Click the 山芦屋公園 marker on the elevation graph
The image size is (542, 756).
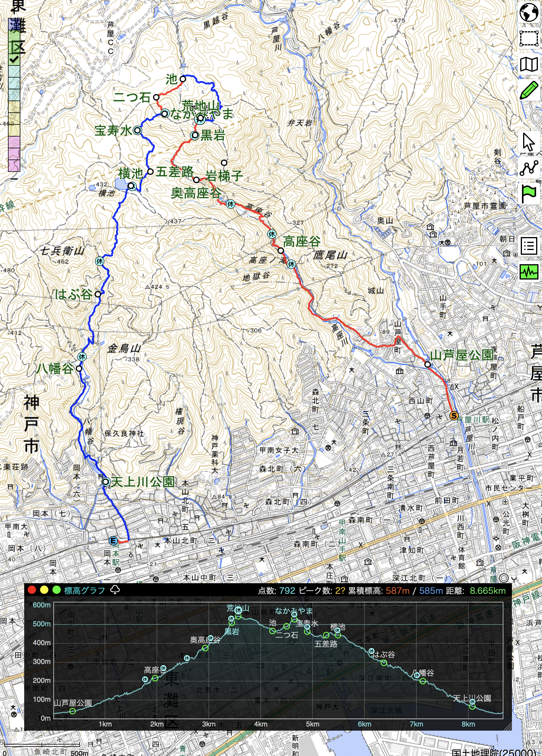point(73,711)
